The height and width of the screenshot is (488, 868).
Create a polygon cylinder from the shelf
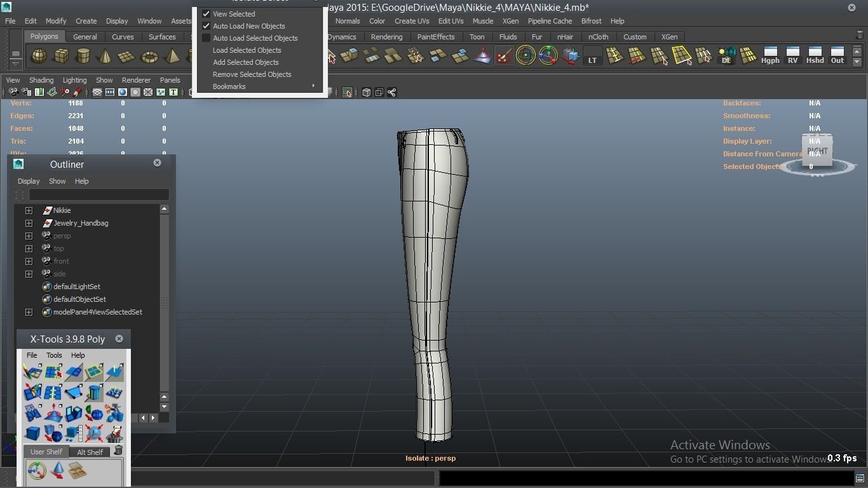click(83, 57)
